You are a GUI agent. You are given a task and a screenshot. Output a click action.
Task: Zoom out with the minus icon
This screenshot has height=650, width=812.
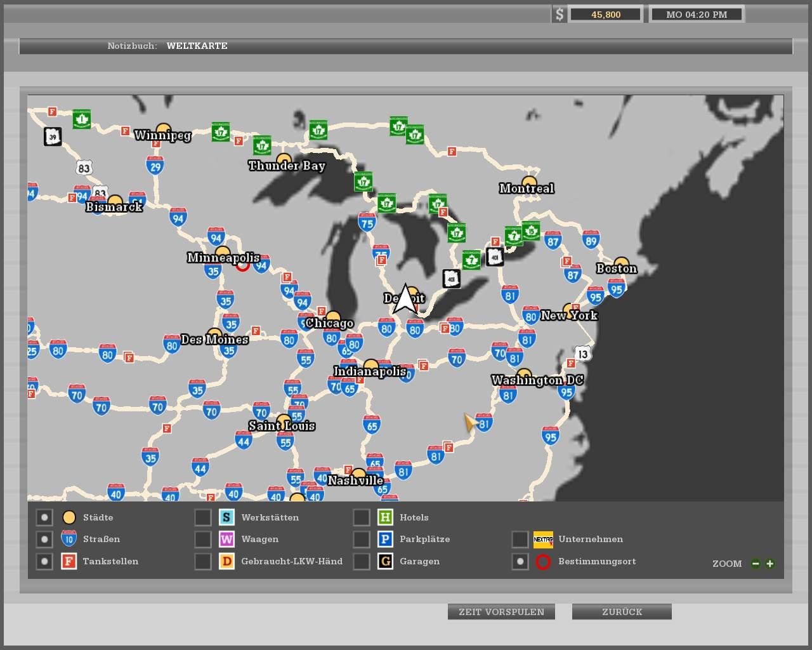(756, 564)
